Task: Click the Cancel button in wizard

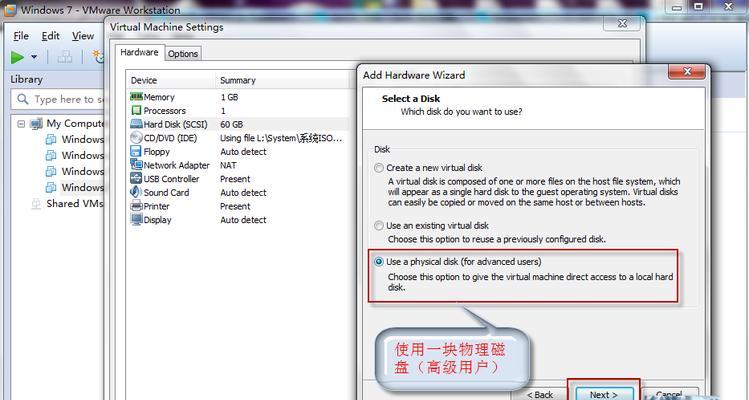Action: (x=669, y=394)
